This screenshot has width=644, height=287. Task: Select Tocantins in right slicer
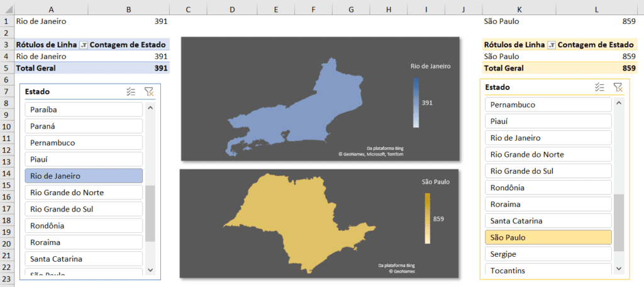click(548, 269)
